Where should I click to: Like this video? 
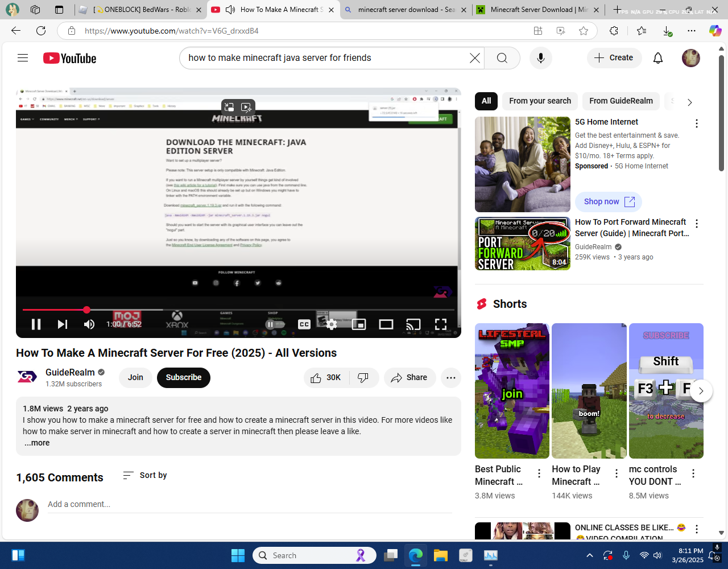click(326, 378)
